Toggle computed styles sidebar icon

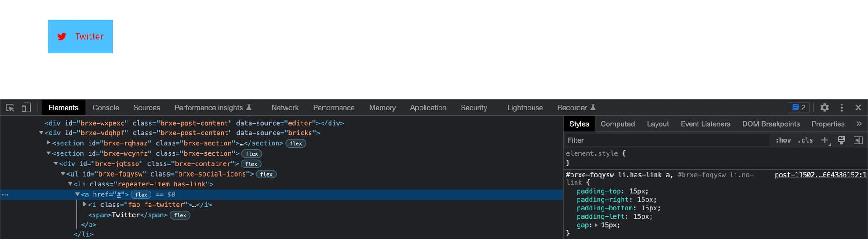(x=858, y=140)
